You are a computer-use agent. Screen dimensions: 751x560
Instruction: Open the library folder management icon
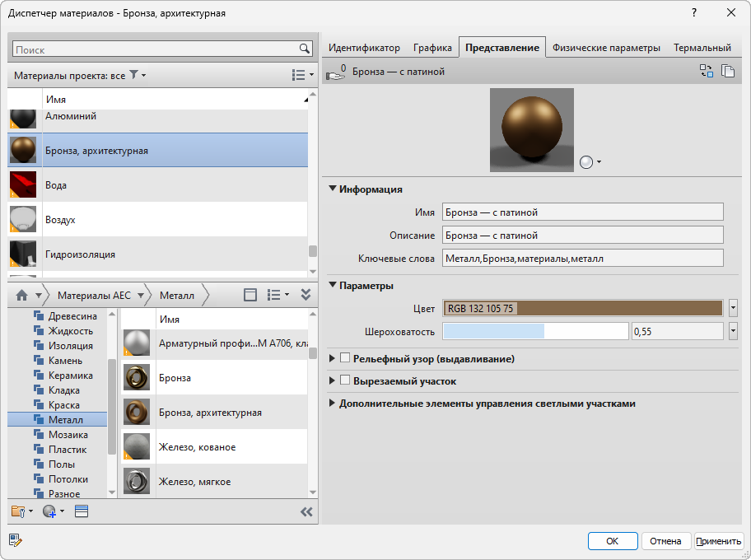coord(21,511)
